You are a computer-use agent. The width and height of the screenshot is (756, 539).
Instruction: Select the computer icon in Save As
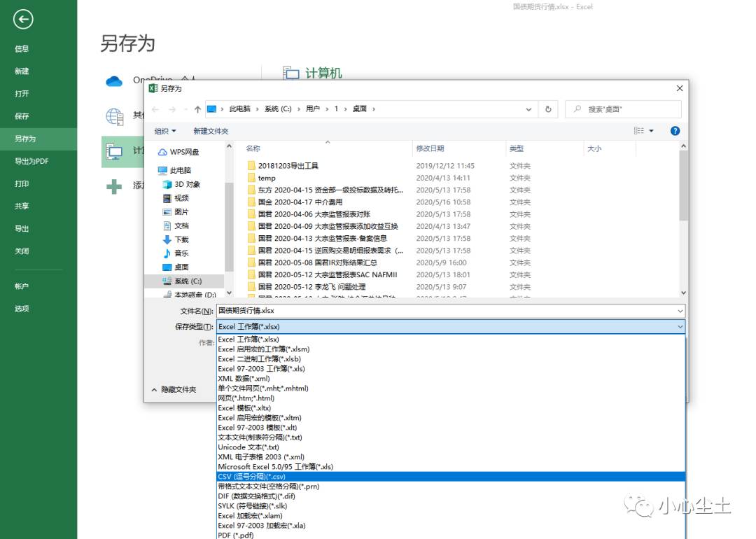tap(114, 151)
